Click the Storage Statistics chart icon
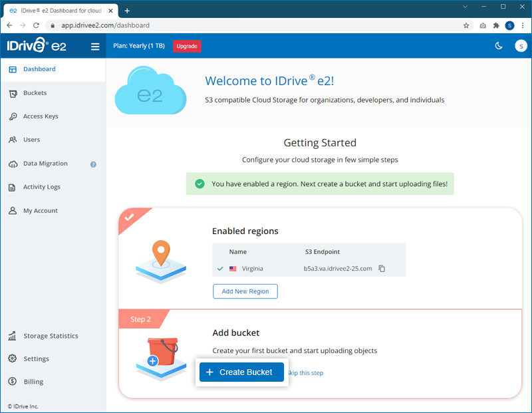The width and height of the screenshot is (532, 413). tap(12, 336)
